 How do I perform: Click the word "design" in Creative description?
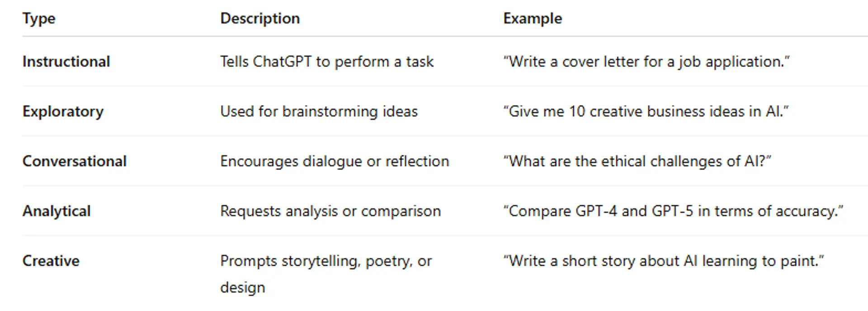click(243, 287)
